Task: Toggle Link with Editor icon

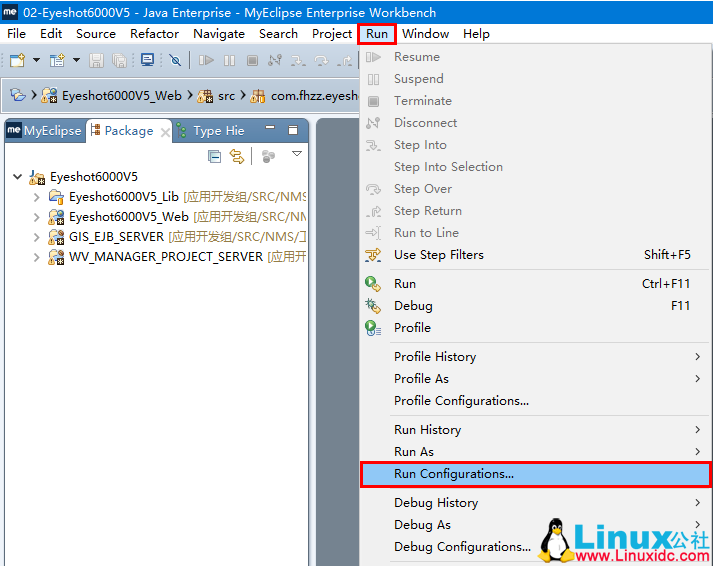Action: 237,157
